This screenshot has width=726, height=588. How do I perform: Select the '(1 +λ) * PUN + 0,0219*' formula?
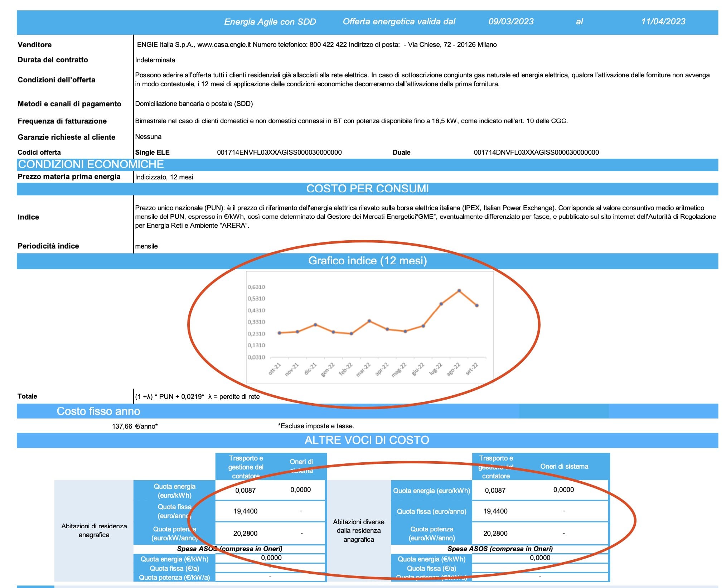point(170,397)
